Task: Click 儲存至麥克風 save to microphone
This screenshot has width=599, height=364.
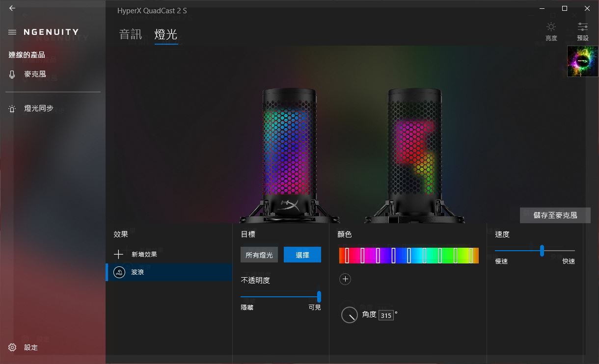Action: pos(555,215)
